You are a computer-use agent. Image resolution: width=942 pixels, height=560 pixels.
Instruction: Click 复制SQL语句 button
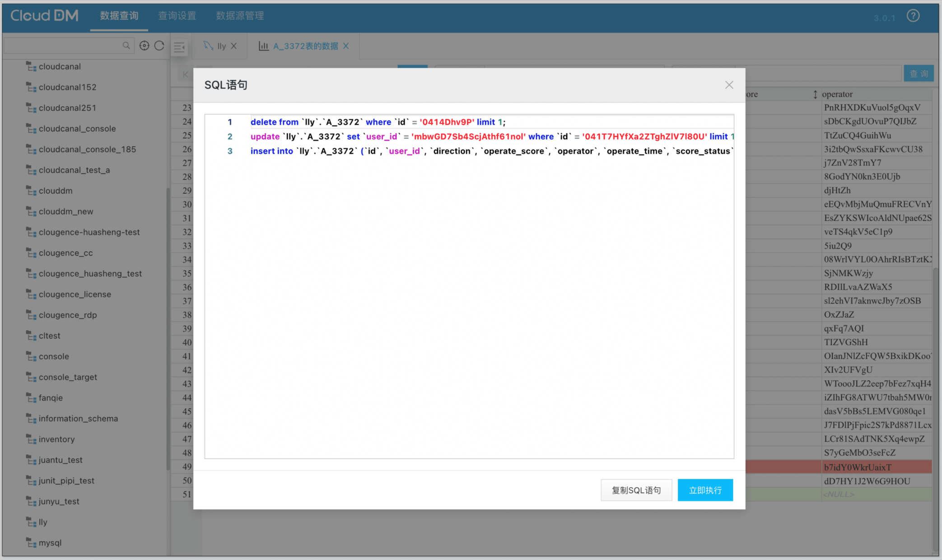coord(636,490)
